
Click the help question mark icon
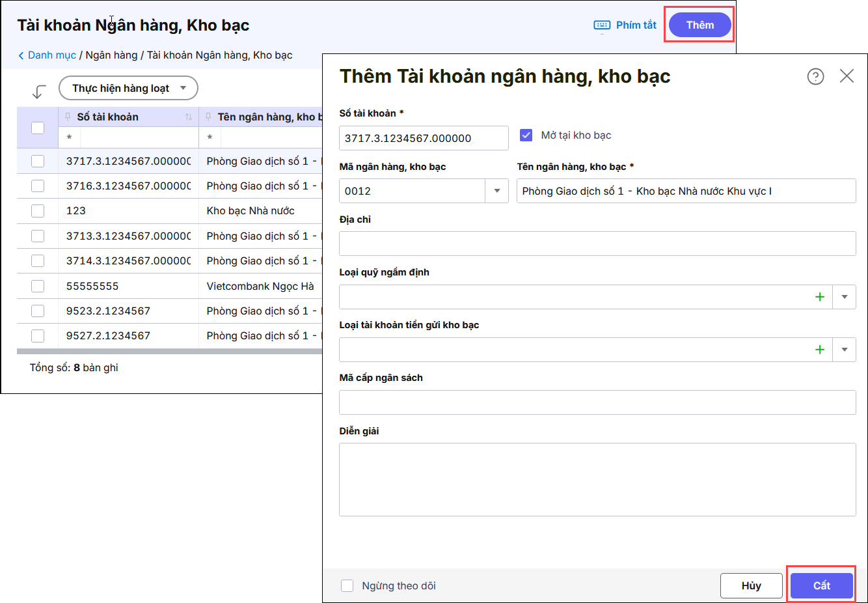815,76
